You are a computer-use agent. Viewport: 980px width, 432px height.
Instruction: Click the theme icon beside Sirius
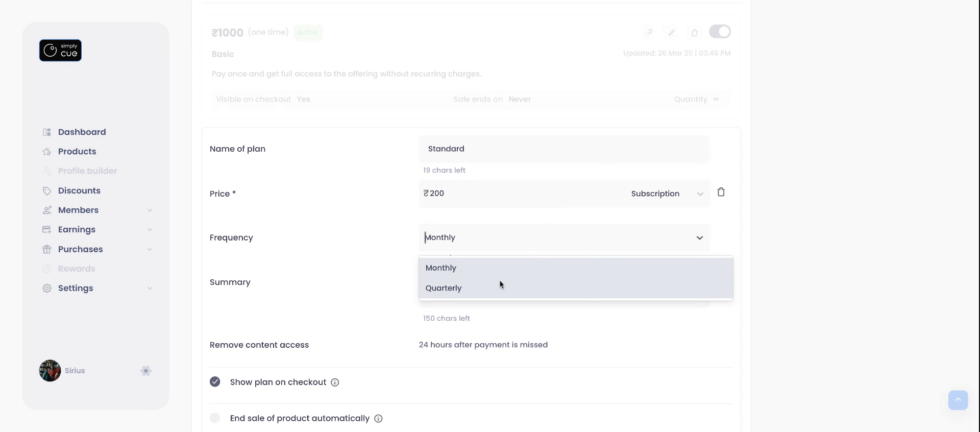(146, 371)
